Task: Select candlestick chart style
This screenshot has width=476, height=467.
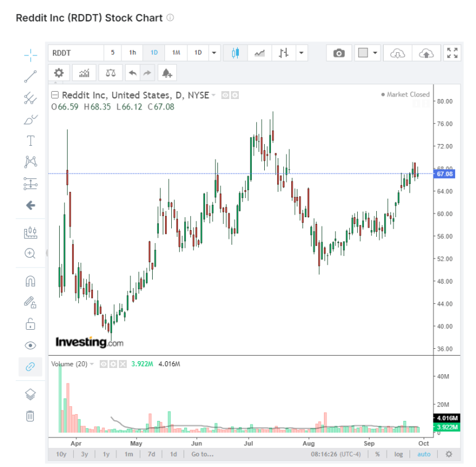Action: click(235, 53)
